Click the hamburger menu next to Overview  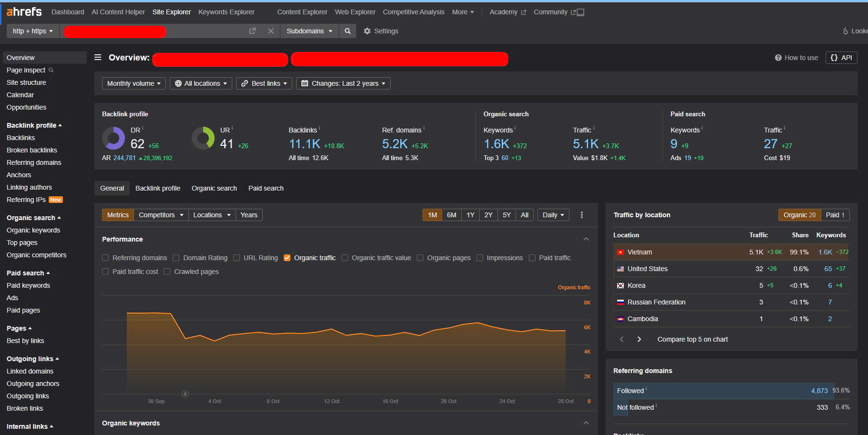point(98,58)
